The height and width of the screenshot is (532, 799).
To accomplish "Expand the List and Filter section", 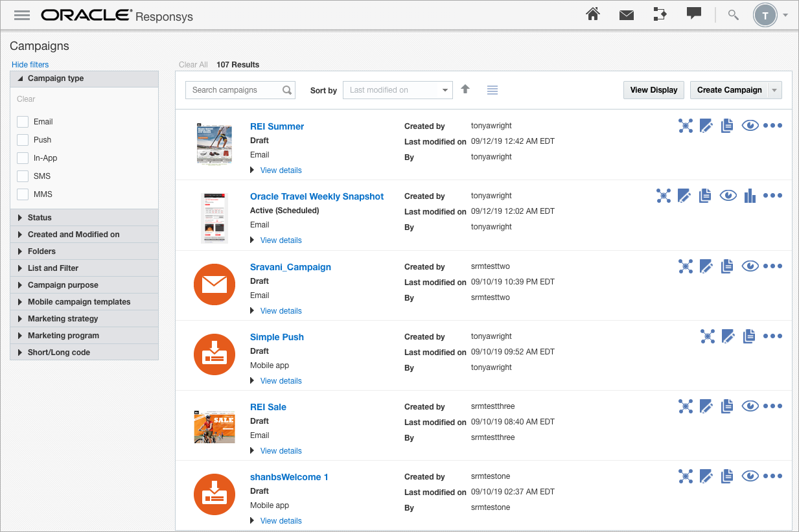I will (x=84, y=268).
